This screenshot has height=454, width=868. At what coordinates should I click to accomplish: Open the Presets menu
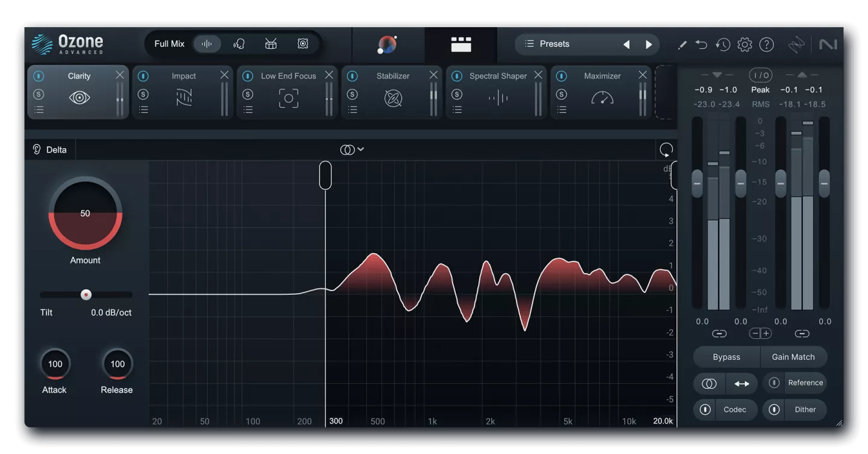555,44
